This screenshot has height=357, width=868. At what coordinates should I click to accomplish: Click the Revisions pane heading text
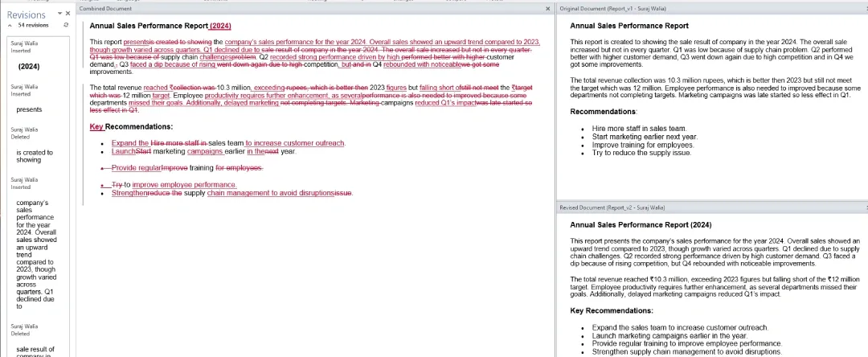(x=26, y=14)
